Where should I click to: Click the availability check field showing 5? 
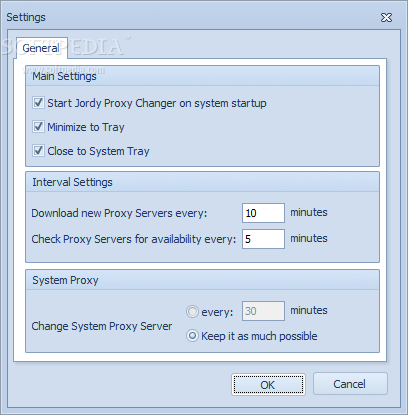pos(263,239)
